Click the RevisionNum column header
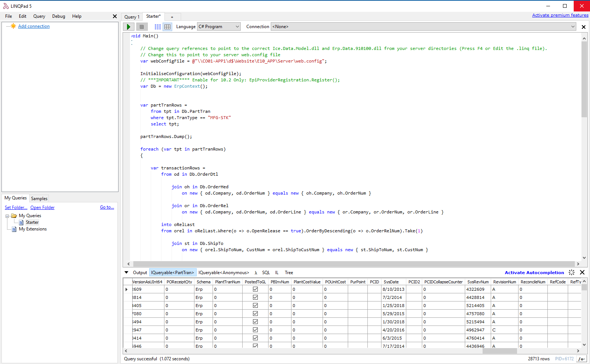 (504, 282)
